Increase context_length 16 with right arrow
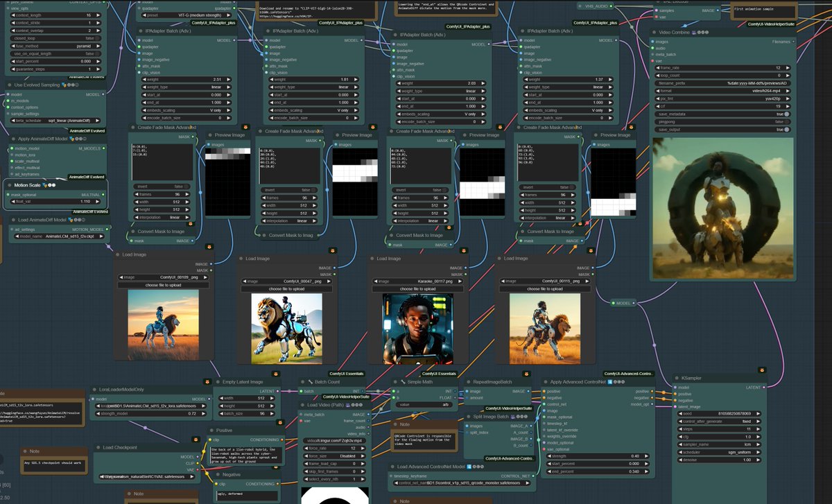This screenshot has width=832, height=504. [98, 15]
